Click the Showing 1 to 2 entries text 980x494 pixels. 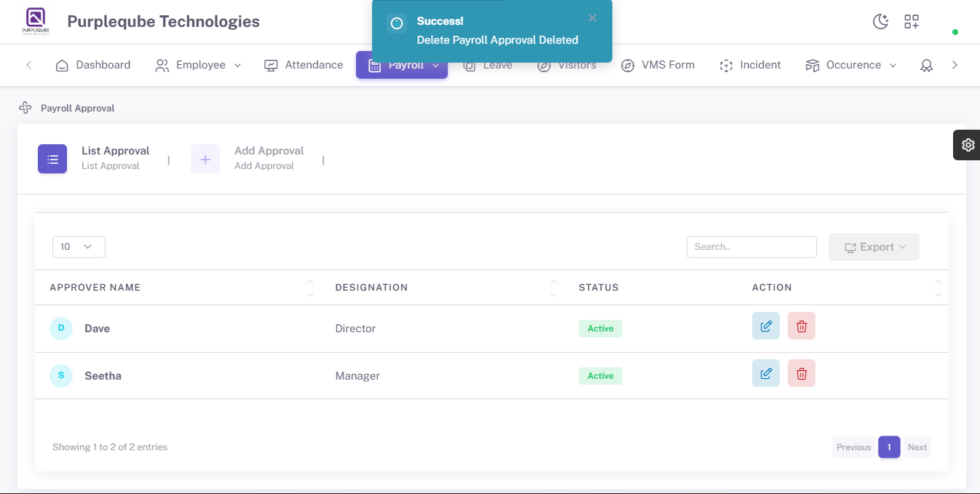(x=110, y=447)
